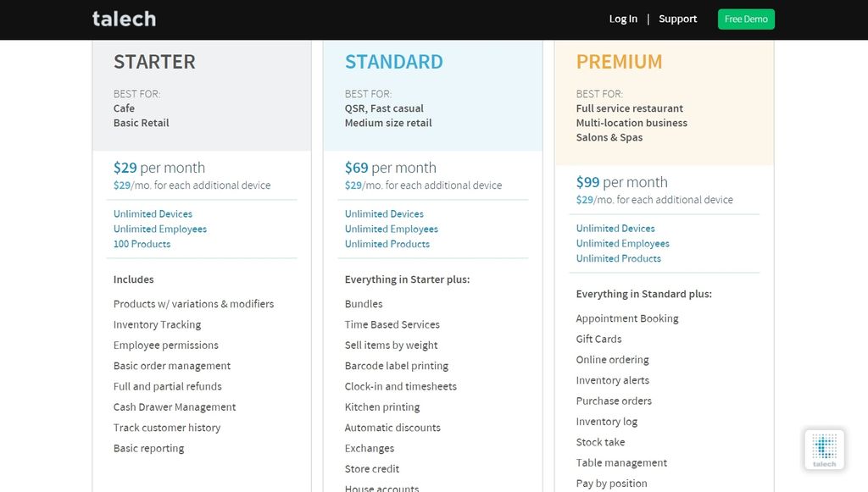Viewport: 868px width, 492px height.
Task: Go to the Support page
Action: pos(677,19)
